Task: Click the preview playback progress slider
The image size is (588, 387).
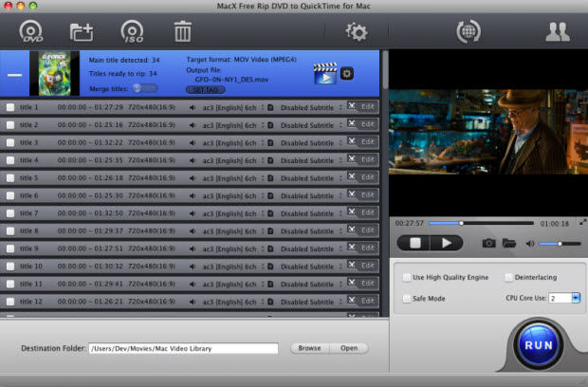Action: [x=481, y=223]
